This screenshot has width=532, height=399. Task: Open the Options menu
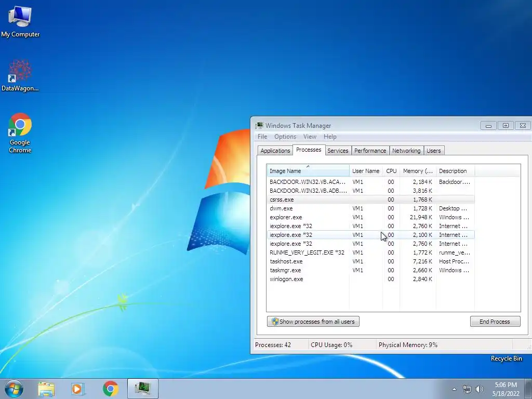coord(285,137)
